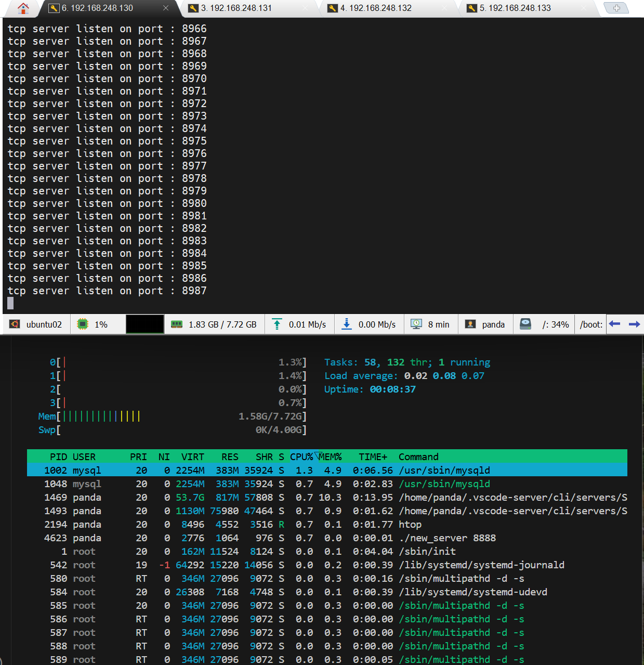Click the RAM icon next to 1.83 GB / 7.72 GB
The image size is (644, 665).
click(177, 324)
